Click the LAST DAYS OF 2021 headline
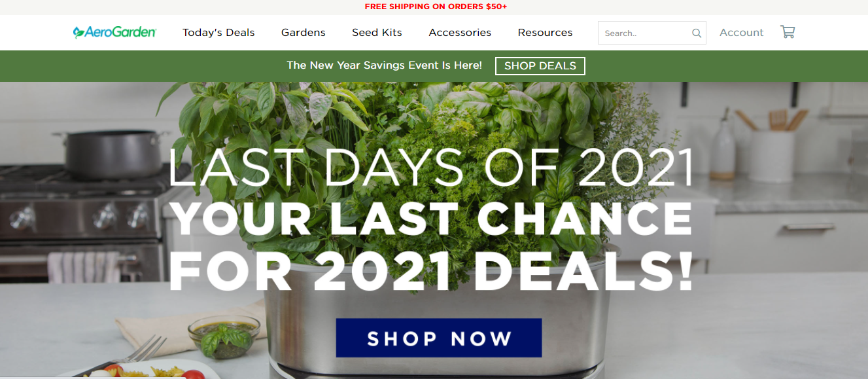 point(430,168)
